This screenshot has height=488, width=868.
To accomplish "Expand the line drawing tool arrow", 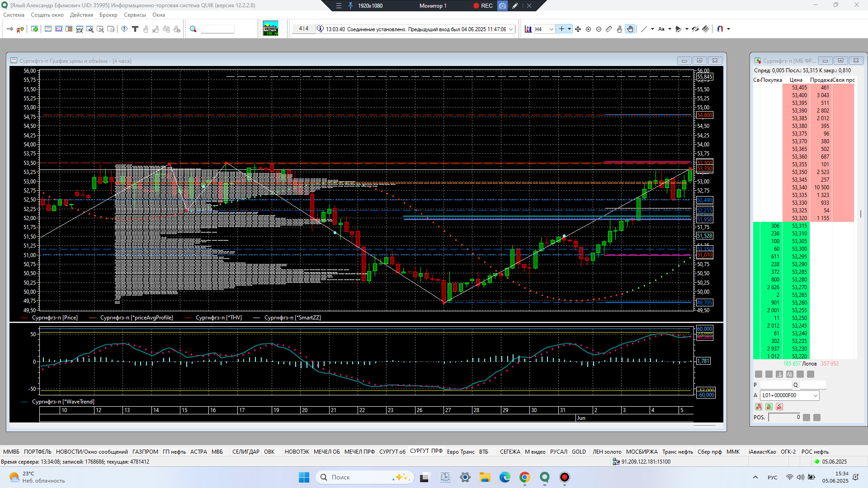I will coord(652,29).
